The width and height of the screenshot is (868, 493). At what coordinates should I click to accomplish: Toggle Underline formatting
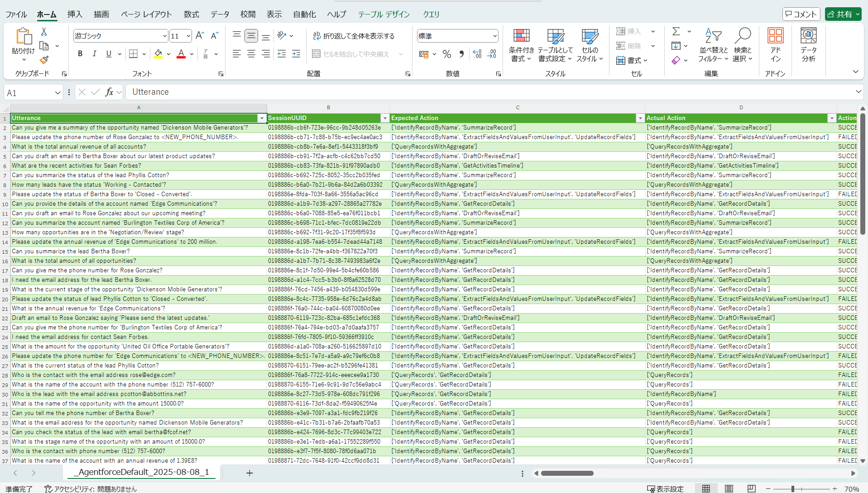click(x=109, y=54)
